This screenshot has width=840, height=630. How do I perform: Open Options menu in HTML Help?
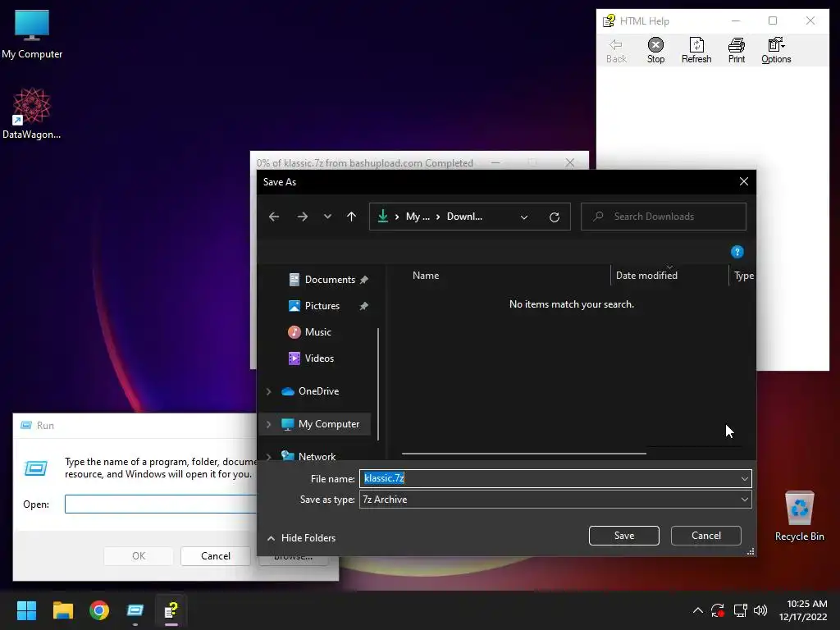[x=776, y=51]
